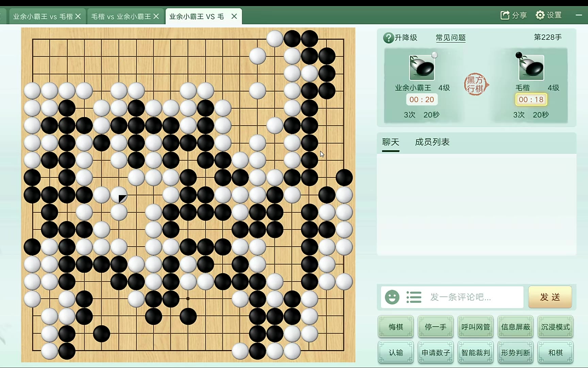Screen dimensions: 588x368
Task: Click the 黑方行棋 turn indicator stamp
Action: 476,84
